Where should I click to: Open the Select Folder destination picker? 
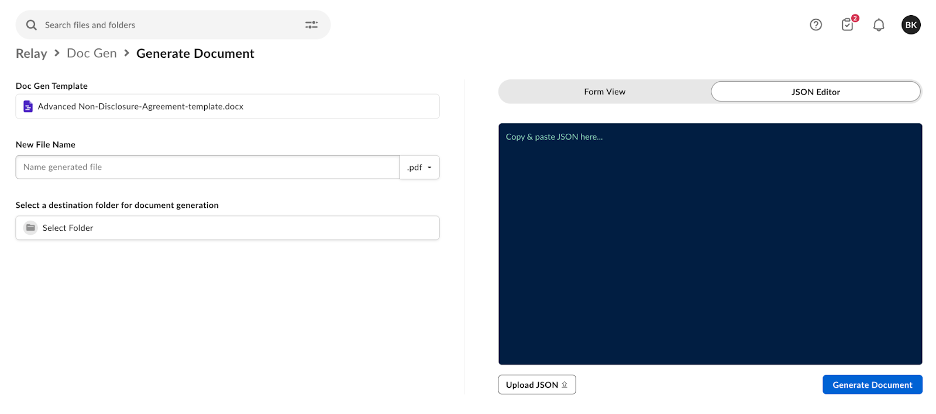[x=228, y=228]
